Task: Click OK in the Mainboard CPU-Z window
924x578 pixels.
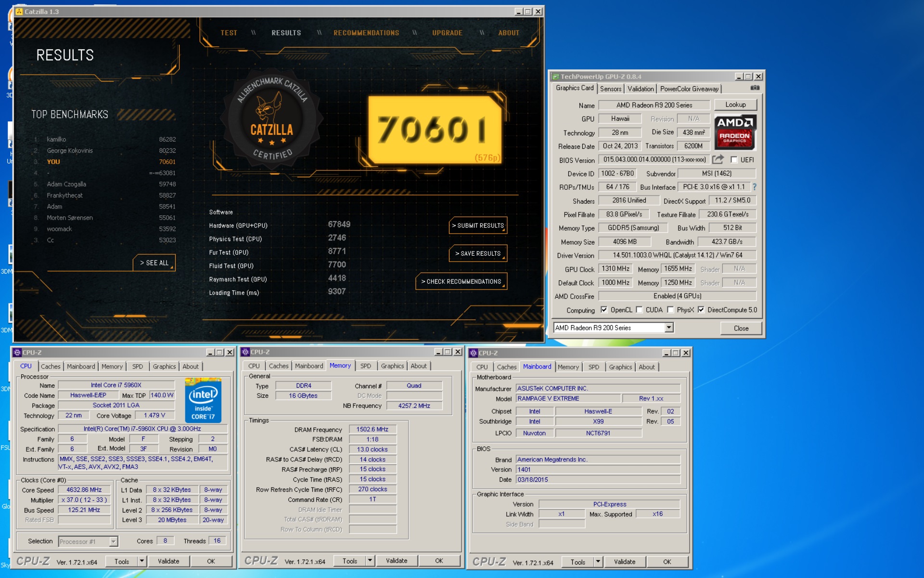Action: click(x=667, y=562)
